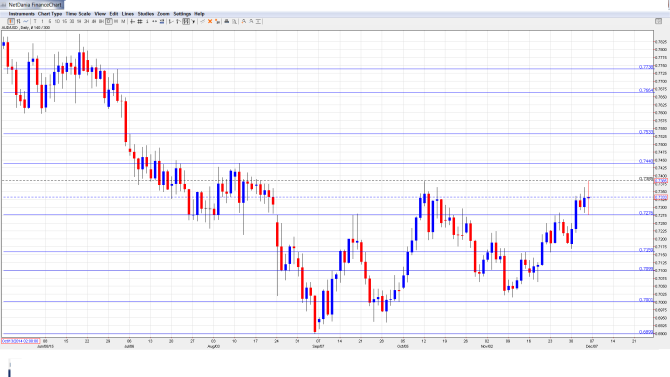The height and width of the screenshot is (377, 670).
Task: Click the red-boxed date label at bottom-left
Action: click(x=20, y=341)
